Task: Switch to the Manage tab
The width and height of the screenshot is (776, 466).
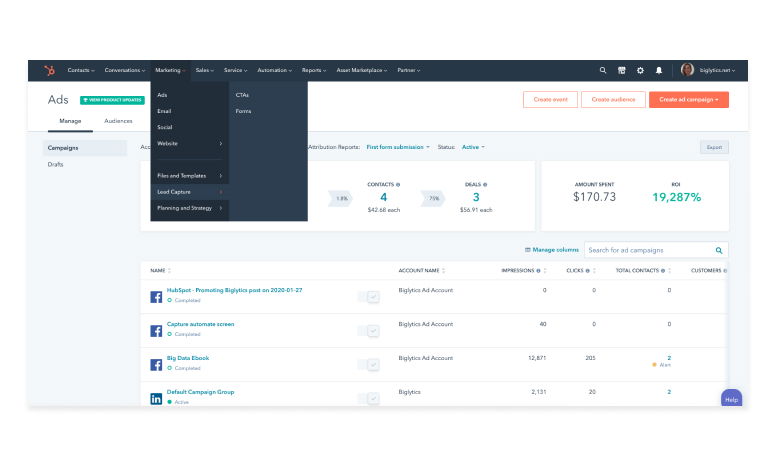Action: pyautogui.click(x=70, y=121)
